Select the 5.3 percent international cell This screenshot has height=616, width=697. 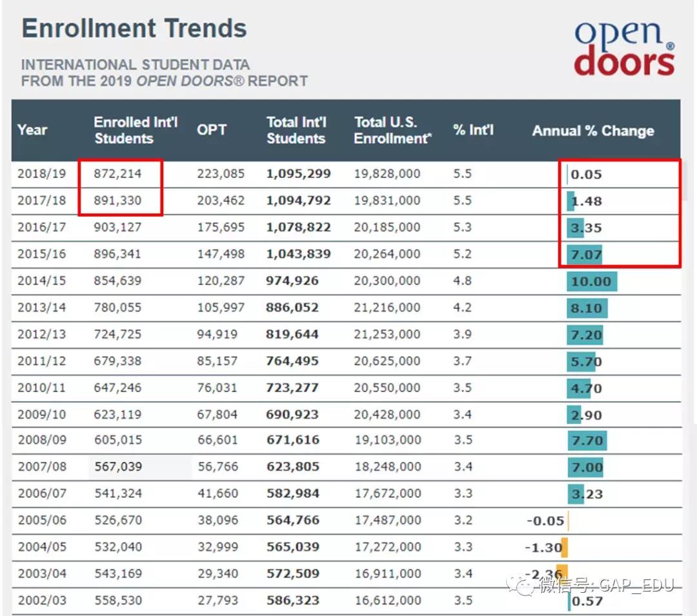click(462, 227)
